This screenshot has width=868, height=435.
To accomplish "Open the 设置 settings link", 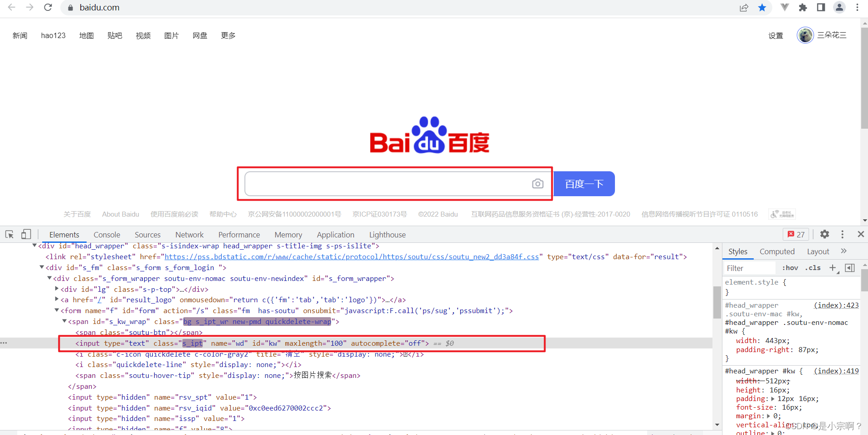I will (775, 35).
